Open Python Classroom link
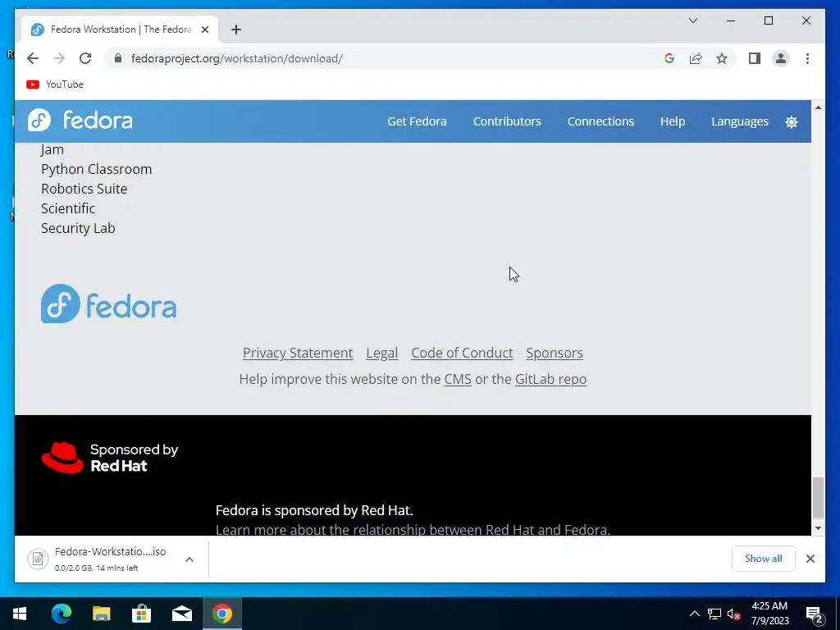The height and width of the screenshot is (630, 840). coord(97,169)
